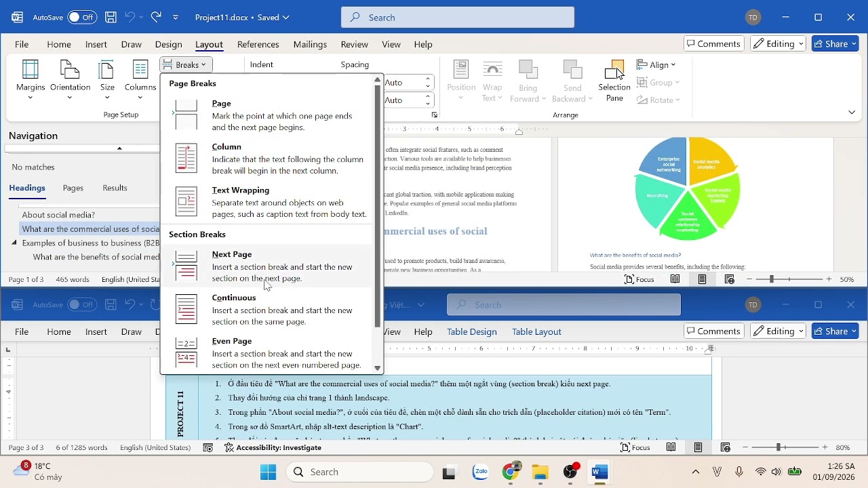Screen dimensions: 868x488
Task: Switch to the References ribbon tab
Action: coord(258,44)
